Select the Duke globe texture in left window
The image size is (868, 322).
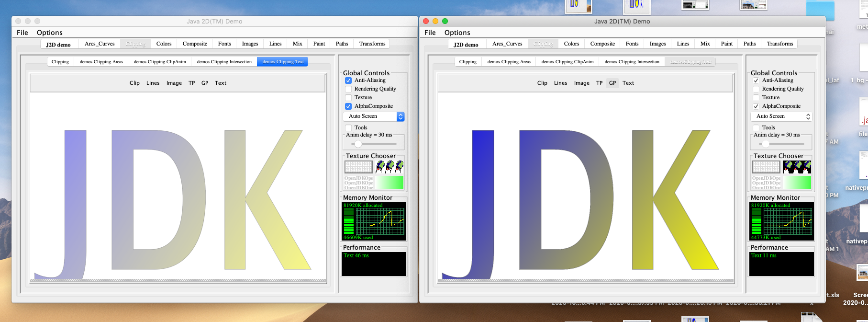(x=389, y=167)
